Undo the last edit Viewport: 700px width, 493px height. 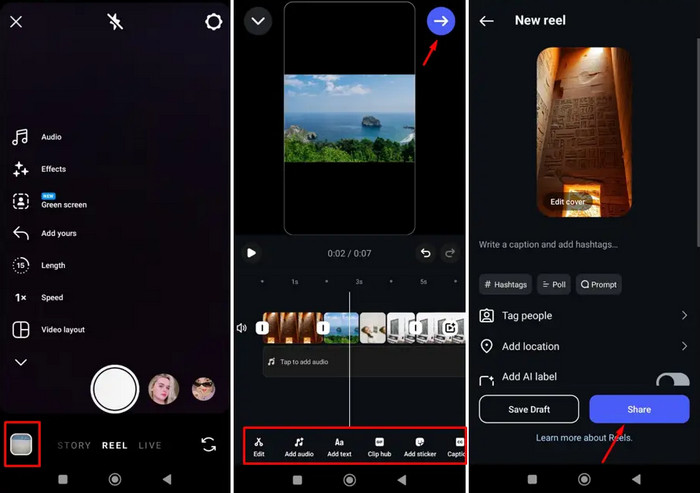tap(425, 253)
